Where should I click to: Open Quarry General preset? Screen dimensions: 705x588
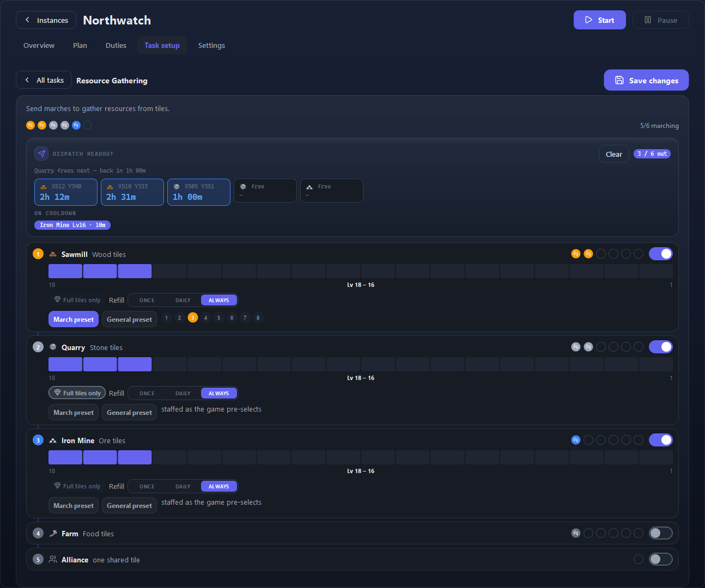(130, 413)
